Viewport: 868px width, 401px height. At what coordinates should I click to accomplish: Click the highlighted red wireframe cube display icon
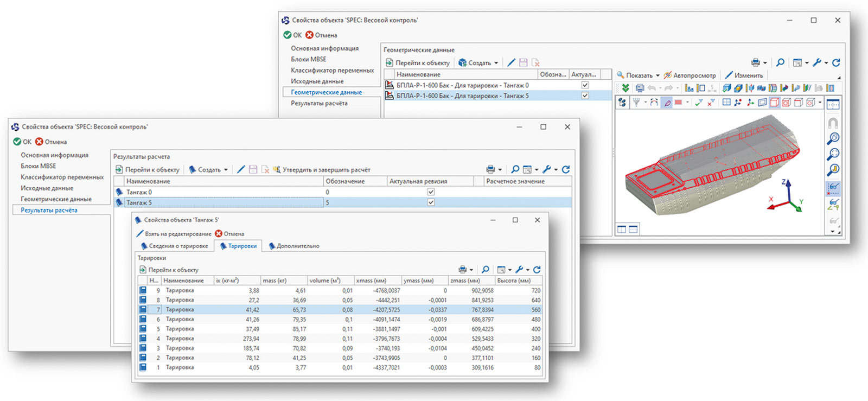pyautogui.click(x=775, y=103)
